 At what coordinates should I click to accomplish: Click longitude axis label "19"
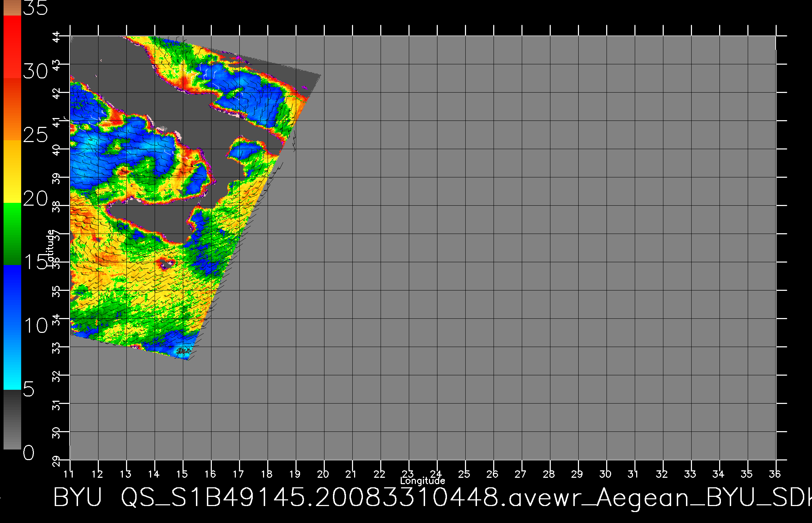point(295,474)
